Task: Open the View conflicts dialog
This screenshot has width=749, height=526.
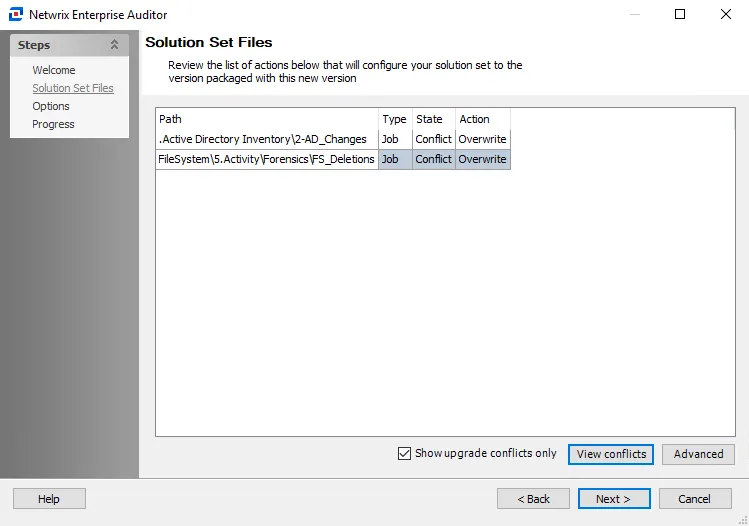Action: tap(611, 454)
